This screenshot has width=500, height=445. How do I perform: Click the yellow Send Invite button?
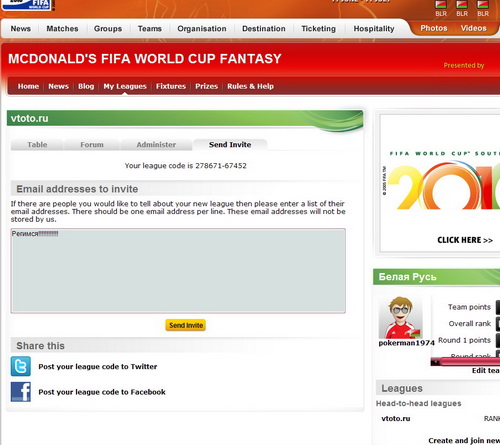click(186, 325)
